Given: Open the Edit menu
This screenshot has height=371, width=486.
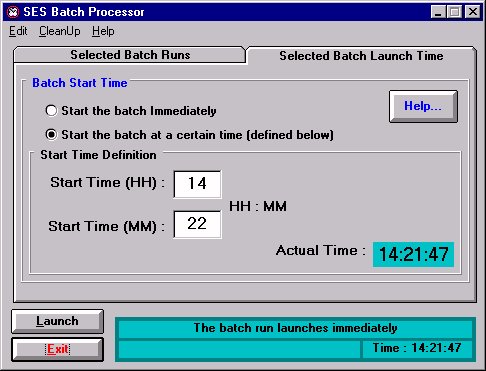Looking at the screenshot, I should (x=18, y=31).
